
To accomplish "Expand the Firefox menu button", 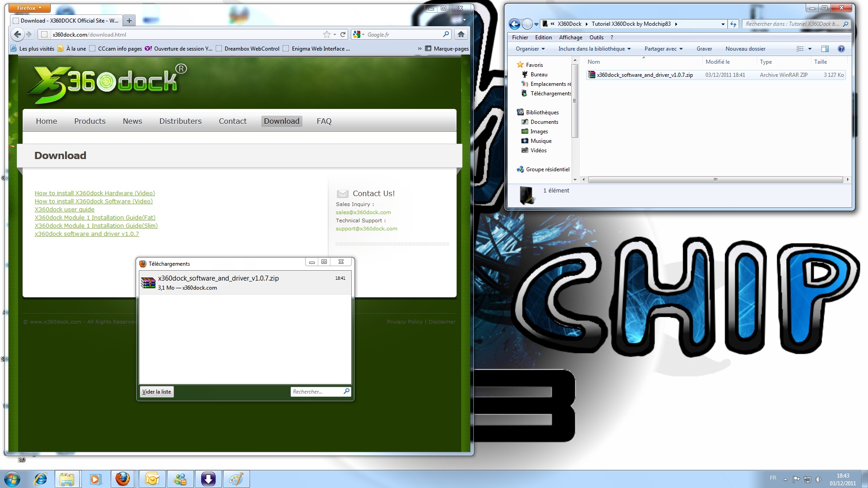I will 29,8.
